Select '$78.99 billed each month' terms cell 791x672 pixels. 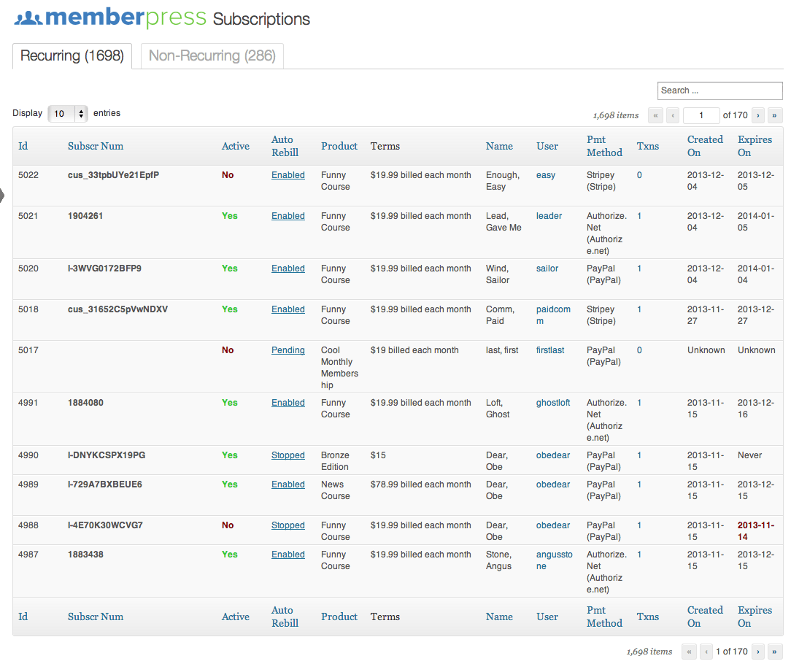coord(421,484)
